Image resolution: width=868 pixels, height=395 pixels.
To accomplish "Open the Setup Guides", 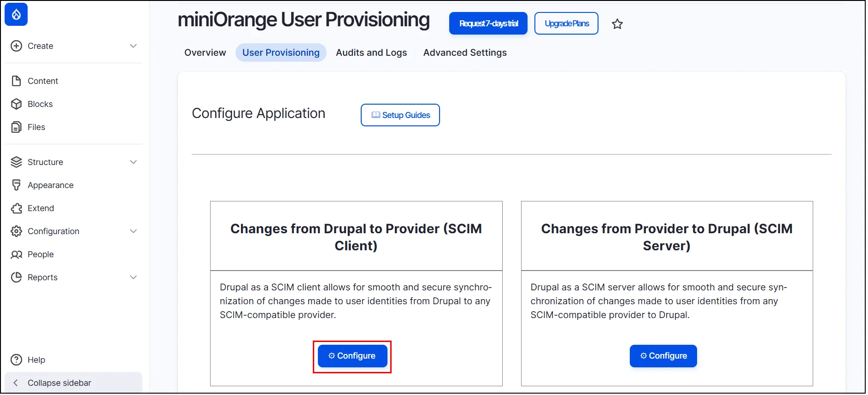I will pos(400,115).
